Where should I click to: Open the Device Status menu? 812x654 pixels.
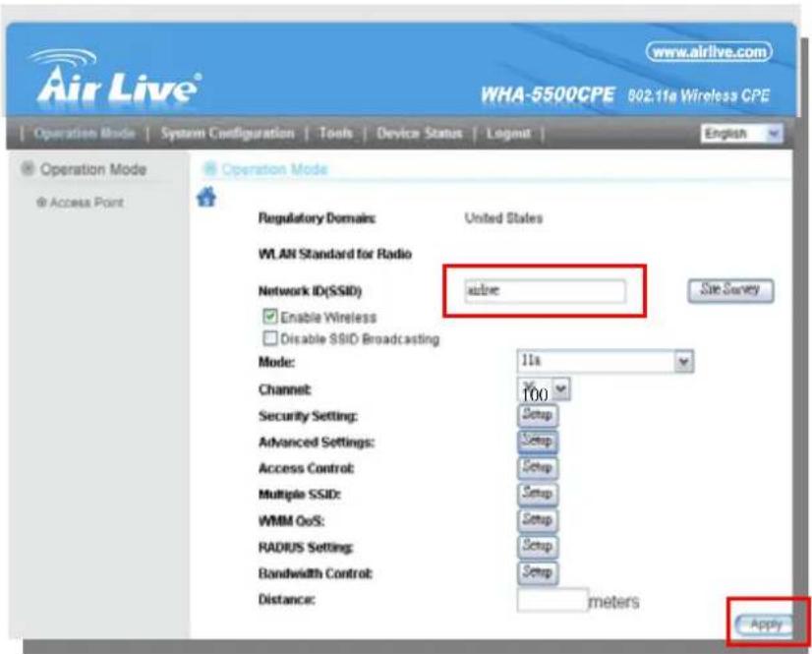tap(420, 133)
